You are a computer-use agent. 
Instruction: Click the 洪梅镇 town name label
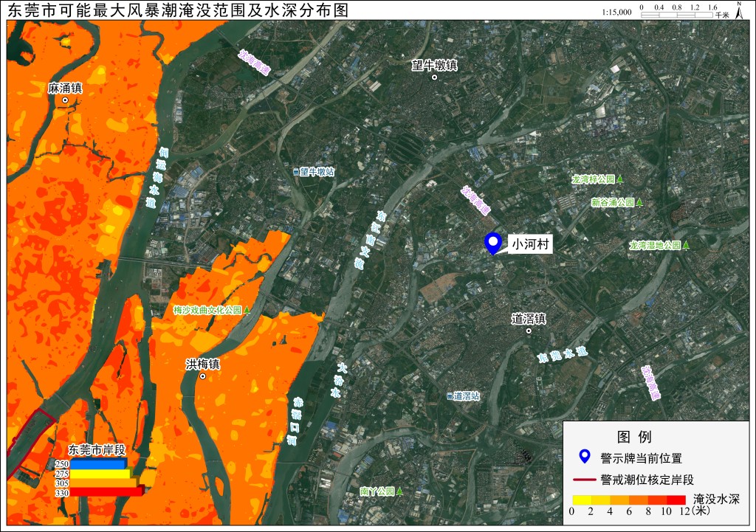(202, 365)
